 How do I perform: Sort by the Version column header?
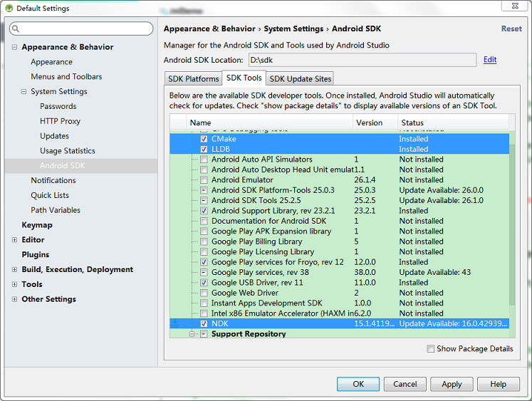[375, 123]
